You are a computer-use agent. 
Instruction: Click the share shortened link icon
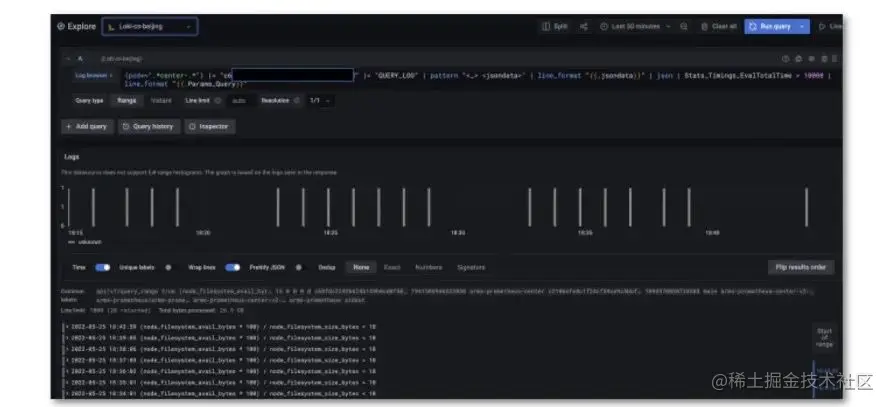click(x=584, y=27)
